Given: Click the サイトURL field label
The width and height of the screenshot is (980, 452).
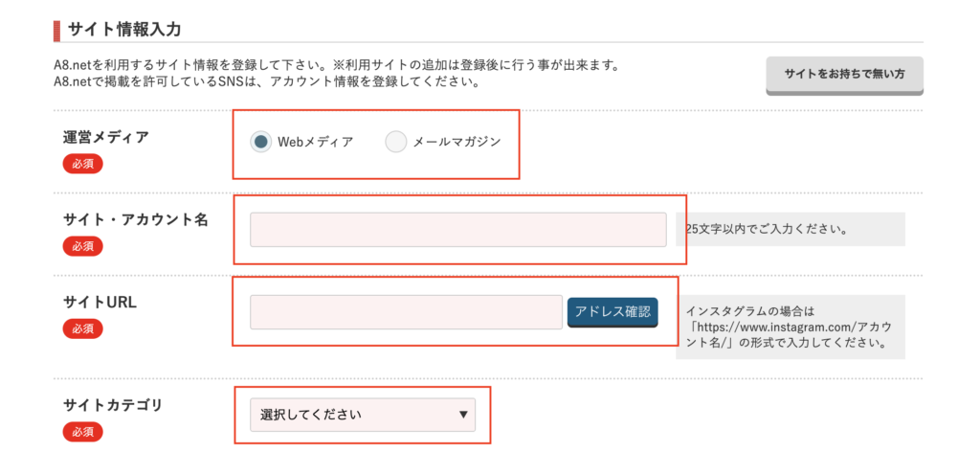Looking at the screenshot, I should 100,302.
